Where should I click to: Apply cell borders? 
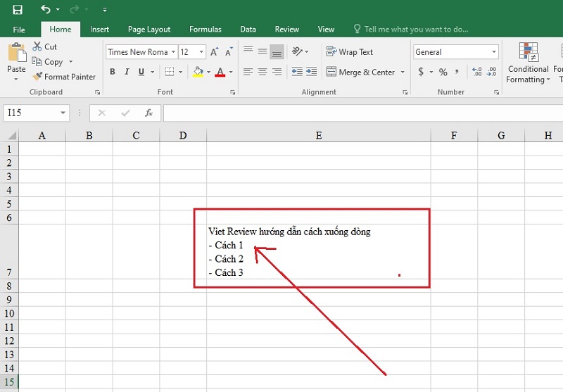(x=170, y=72)
